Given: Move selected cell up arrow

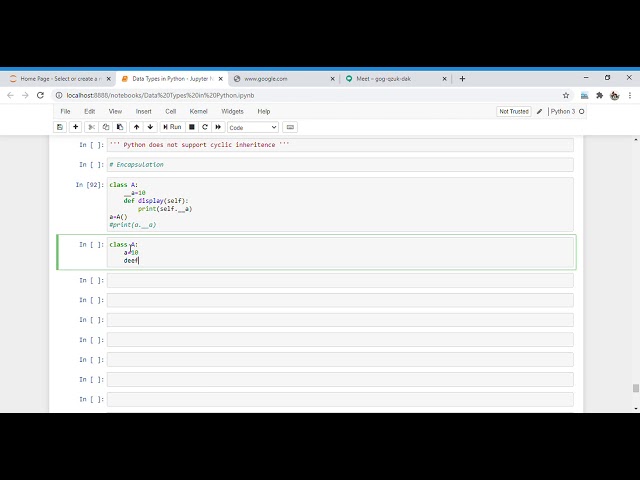Looking at the screenshot, I should coord(136,127).
